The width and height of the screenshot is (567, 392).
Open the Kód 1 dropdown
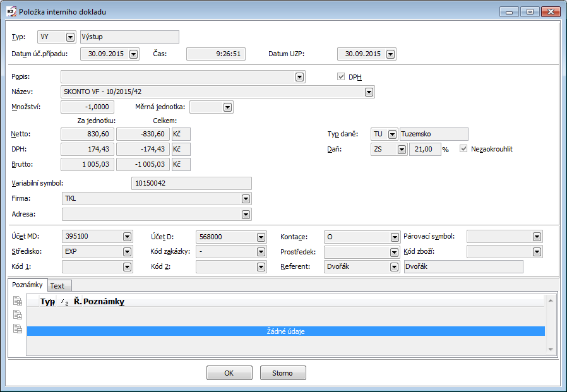pyautogui.click(x=127, y=267)
